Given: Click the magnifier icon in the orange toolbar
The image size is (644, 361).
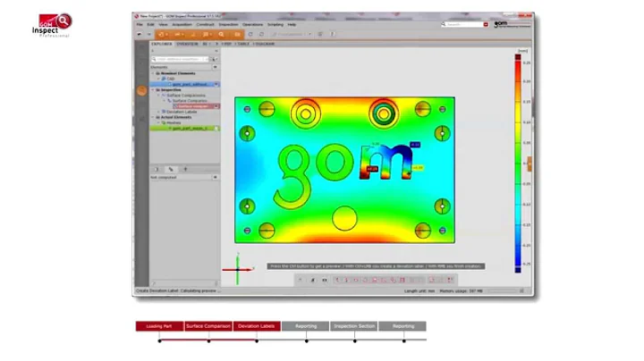Looking at the screenshot, I should tap(222, 35).
